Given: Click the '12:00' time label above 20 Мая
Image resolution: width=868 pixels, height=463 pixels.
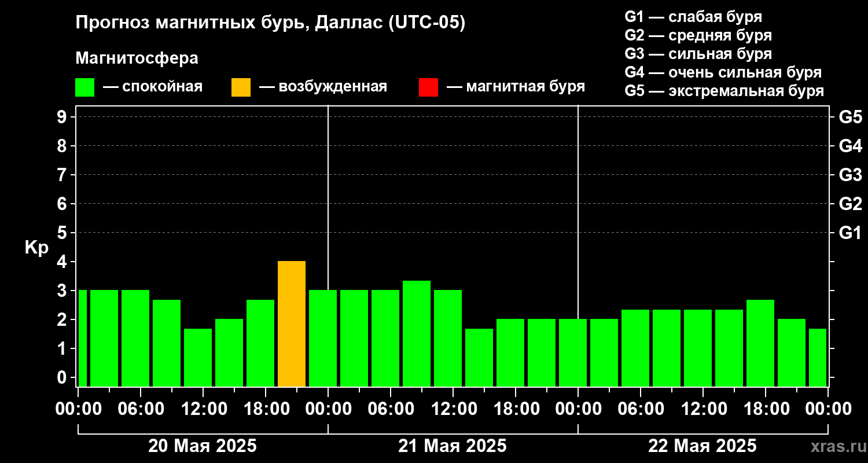Looking at the screenshot, I should (x=204, y=409).
